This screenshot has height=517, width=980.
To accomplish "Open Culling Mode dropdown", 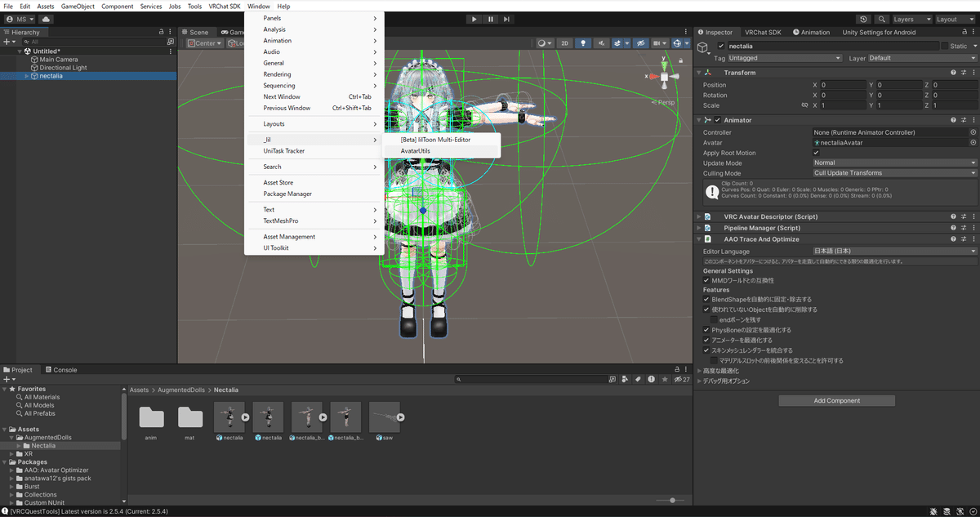I will (x=895, y=173).
